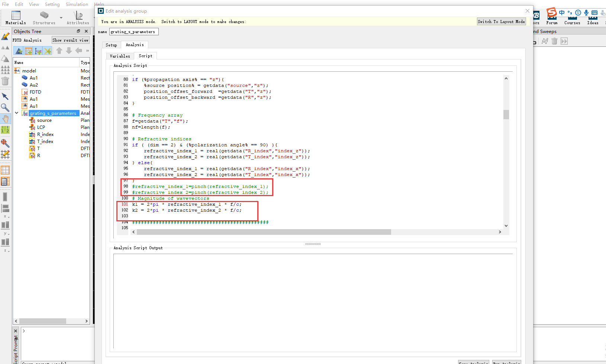Select Au2 rectangle in the tree
Viewport: 606px width, 364px height.
point(34,85)
